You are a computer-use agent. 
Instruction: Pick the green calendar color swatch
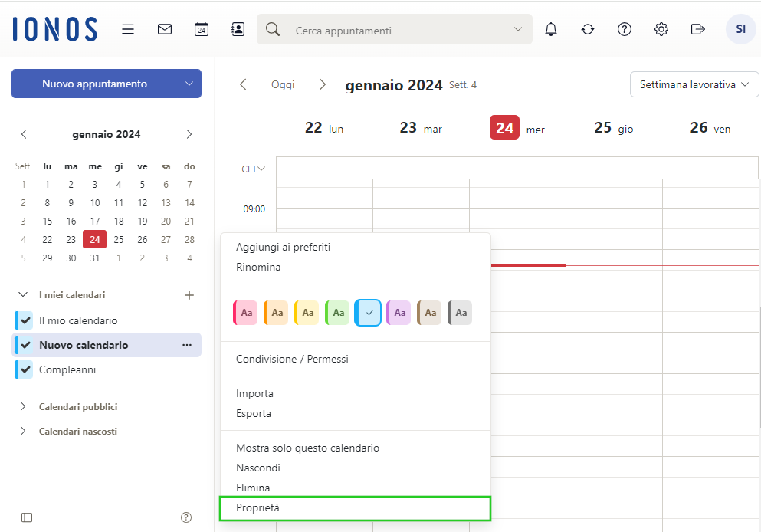[x=337, y=313]
